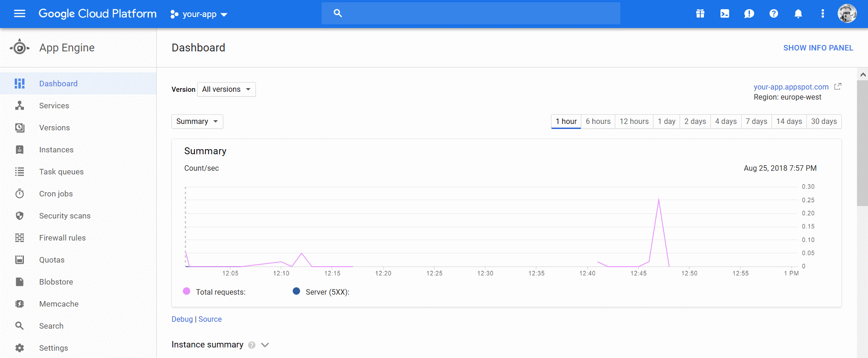Click the Firewall rules sidebar label
This screenshot has height=358, width=868.
(62, 238)
